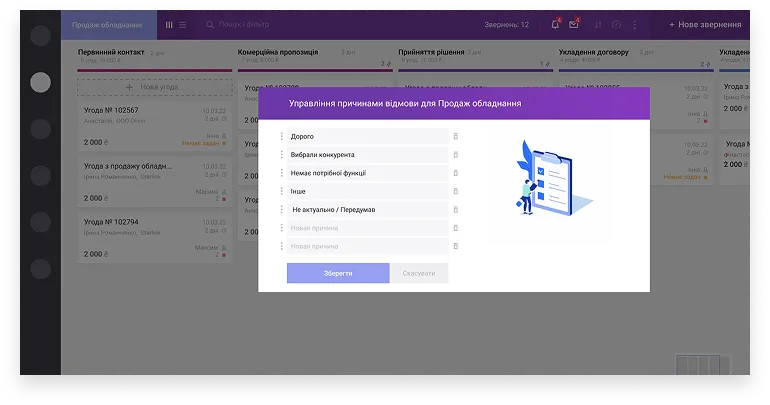Delete the "Вибрали конкурента" reason
Image resolution: width=770 pixels, height=405 pixels.
[x=456, y=155]
